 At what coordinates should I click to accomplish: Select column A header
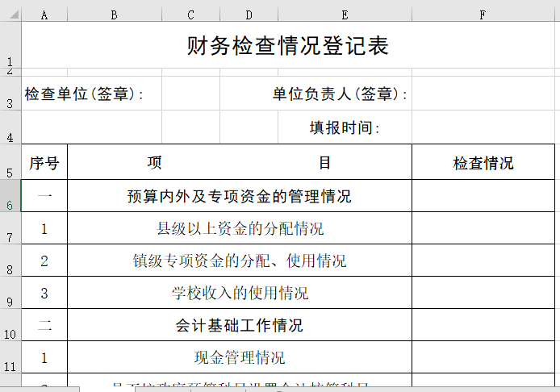(44, 15)
